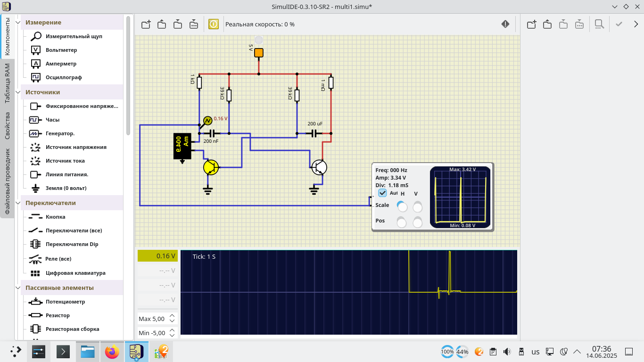Collapse the Переключатели category

[19, 203]
